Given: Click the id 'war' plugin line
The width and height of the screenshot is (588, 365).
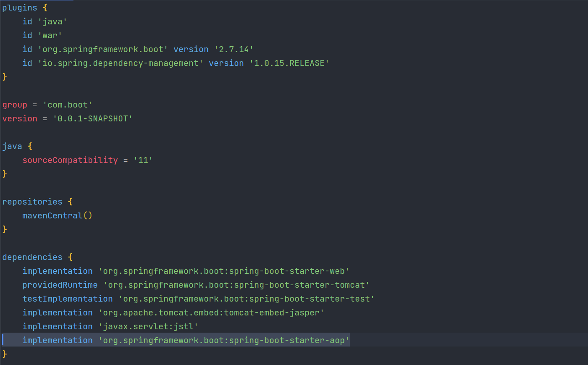Looking at the screenshot, I should 42,35.
